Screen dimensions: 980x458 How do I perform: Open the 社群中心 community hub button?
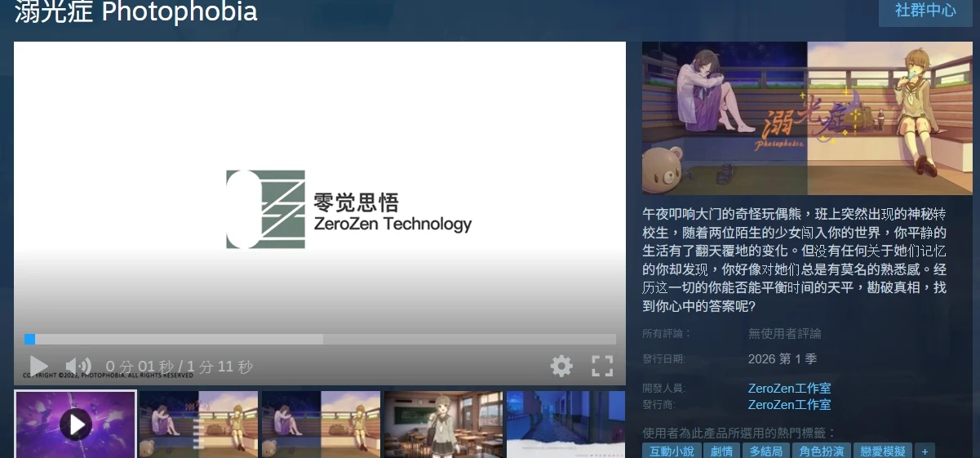tap(925, 11)
